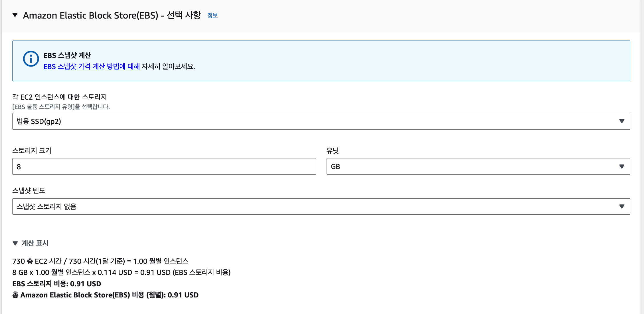Open the 정보 info link
This screenshot has width=644, height=314.
pyautogui.click(x=212, y=15)
